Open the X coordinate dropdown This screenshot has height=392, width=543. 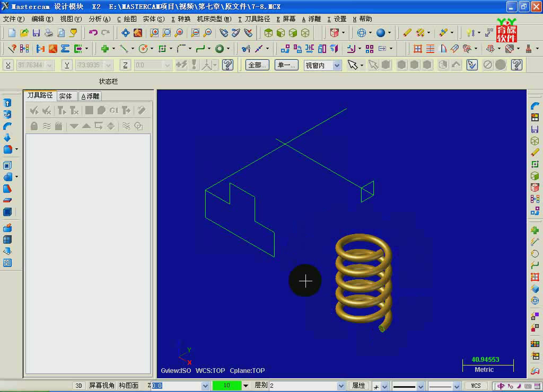49,65
